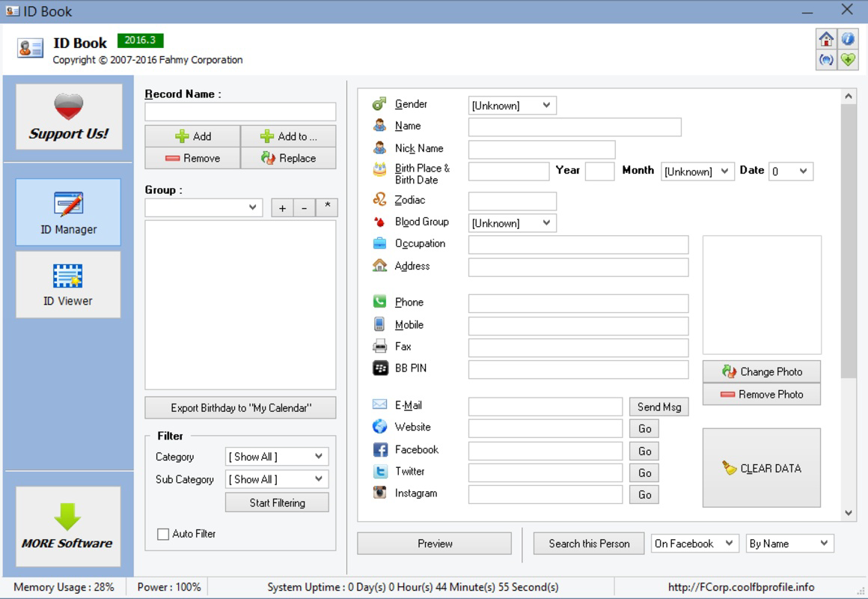Screen dimensions: 868x599
Task: Open the birth Date dropdown
Action: [x=790, y=171]
